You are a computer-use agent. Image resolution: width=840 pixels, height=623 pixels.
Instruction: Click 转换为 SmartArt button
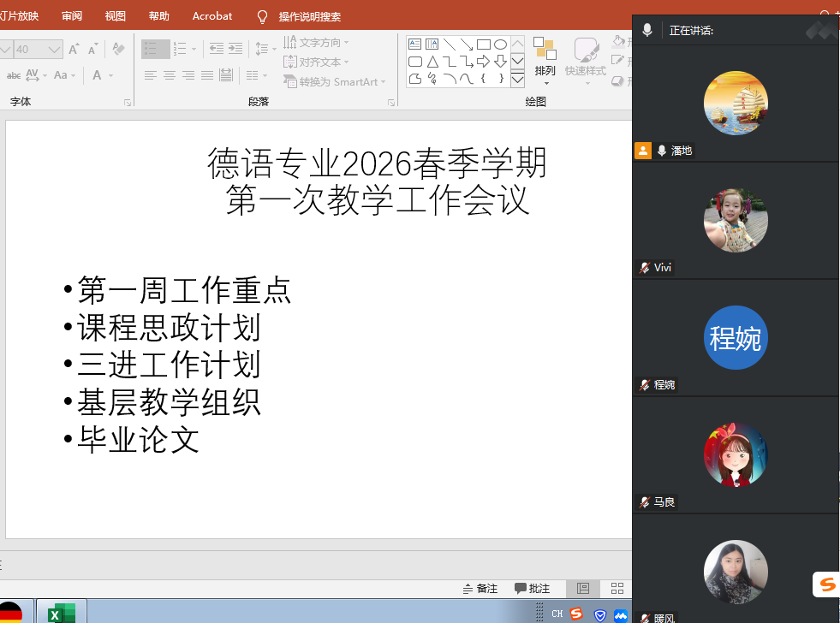(x=335, y=81)
